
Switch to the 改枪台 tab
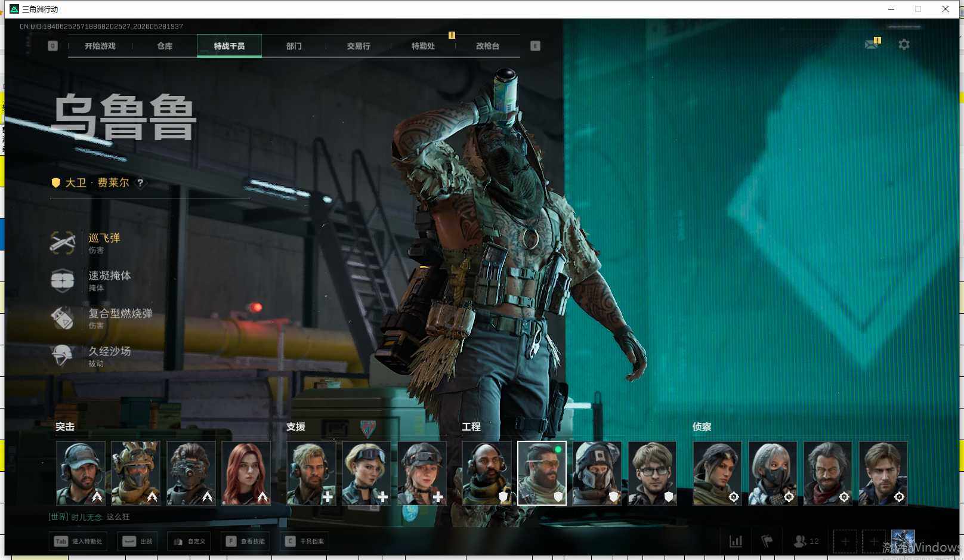(487, 46)
